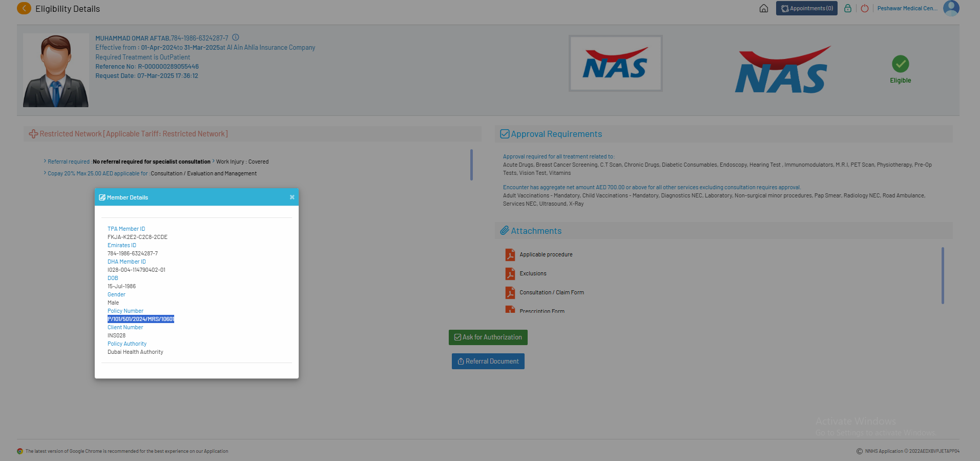The width and height of the screenshot is (980, 461).
Task: Click the Restricted Network panel scrollbar
Action: point(471,165)
